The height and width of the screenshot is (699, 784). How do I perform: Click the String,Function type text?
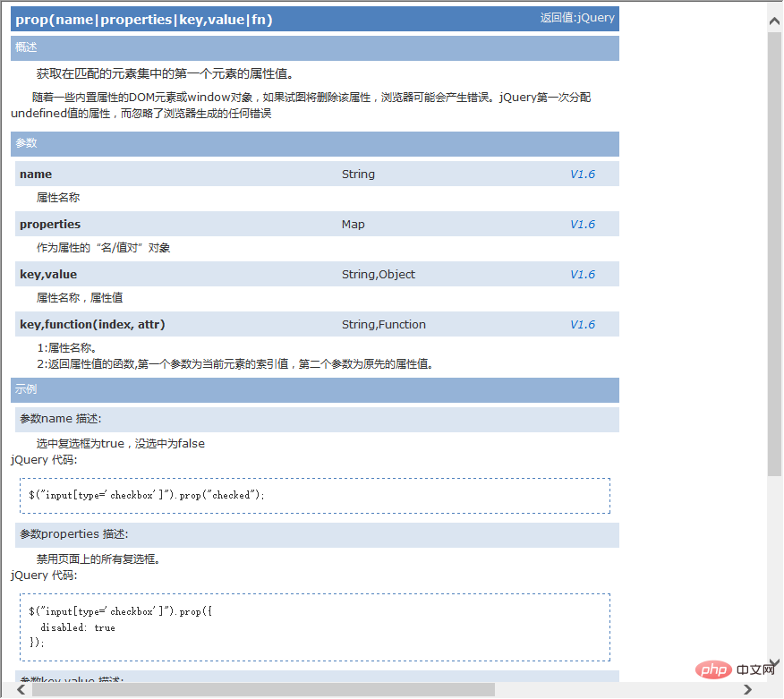click(384, 325)
